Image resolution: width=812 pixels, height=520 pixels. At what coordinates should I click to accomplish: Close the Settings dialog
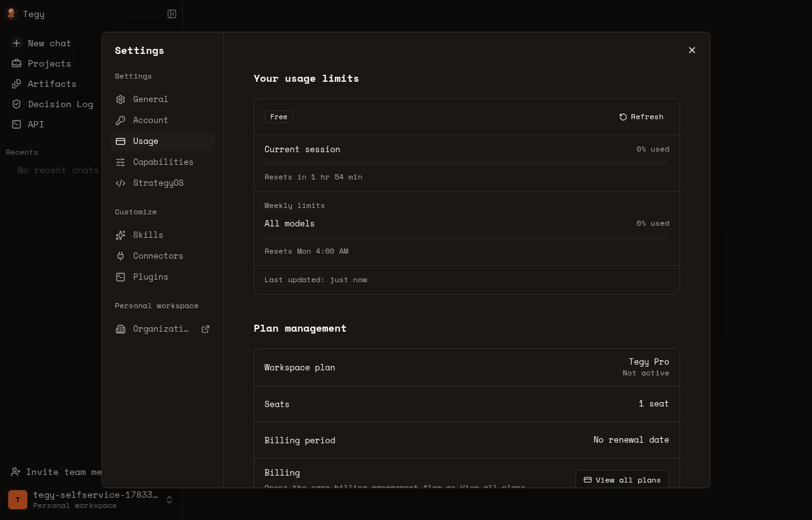coord(692,50)
